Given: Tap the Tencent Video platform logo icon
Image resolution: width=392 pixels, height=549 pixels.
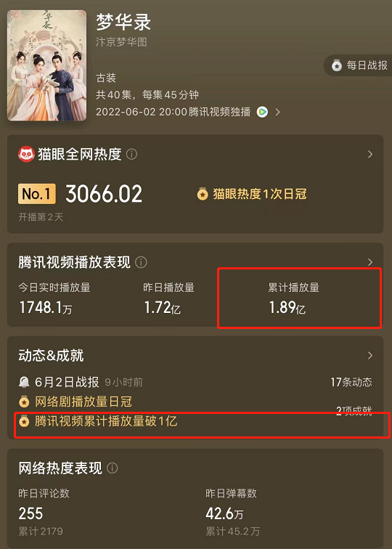Looking at the screenshot, I should point(262,112).
